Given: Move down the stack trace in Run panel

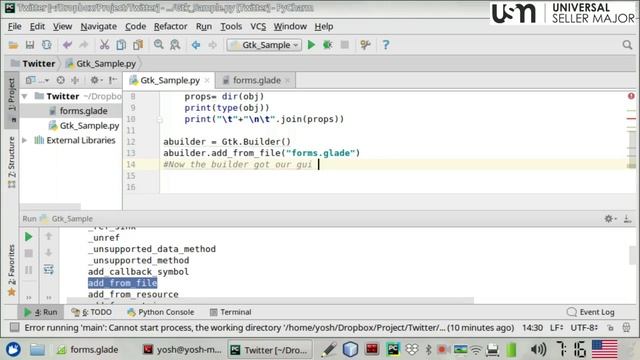Looking at the screenshot, I should (x=49, y=253).
